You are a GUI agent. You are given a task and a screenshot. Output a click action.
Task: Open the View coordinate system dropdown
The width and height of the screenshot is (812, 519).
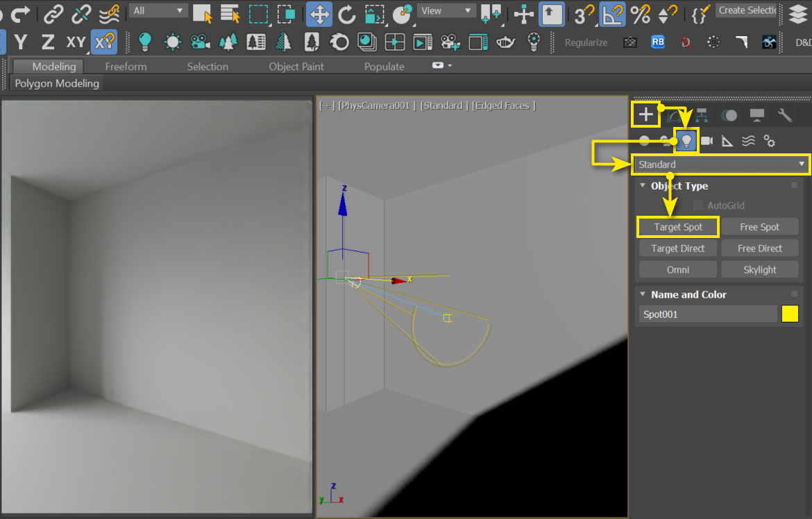coord(446,10)
